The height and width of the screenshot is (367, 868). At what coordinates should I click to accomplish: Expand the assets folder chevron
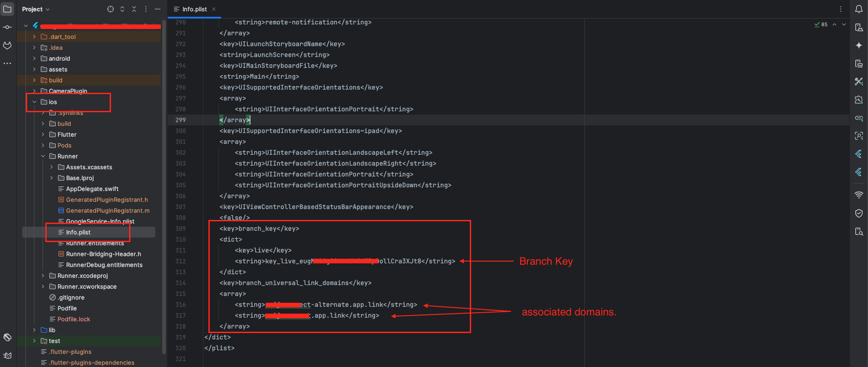point(34,69)
